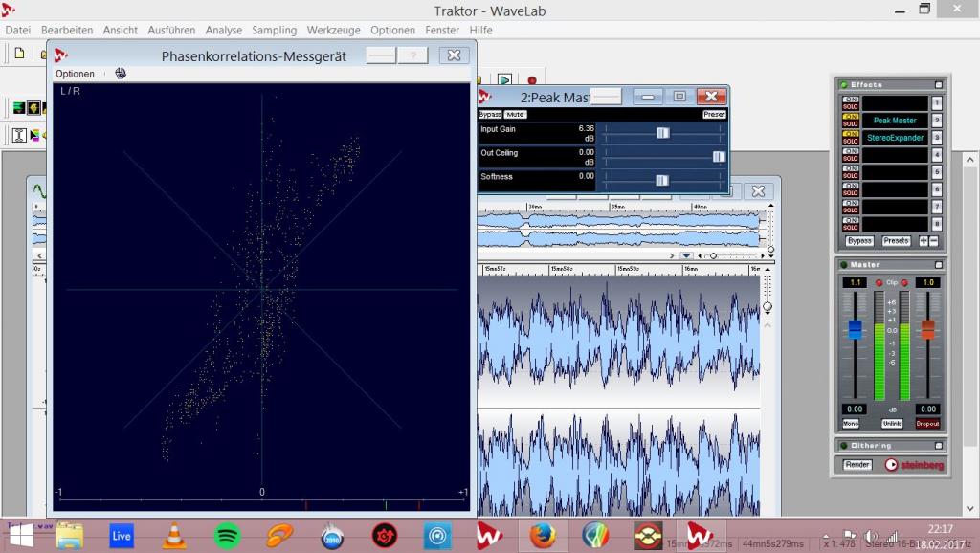The width and height of the screenshot is (980, 553).
Task: Click effect slot number 3 button
Action: 937,138
